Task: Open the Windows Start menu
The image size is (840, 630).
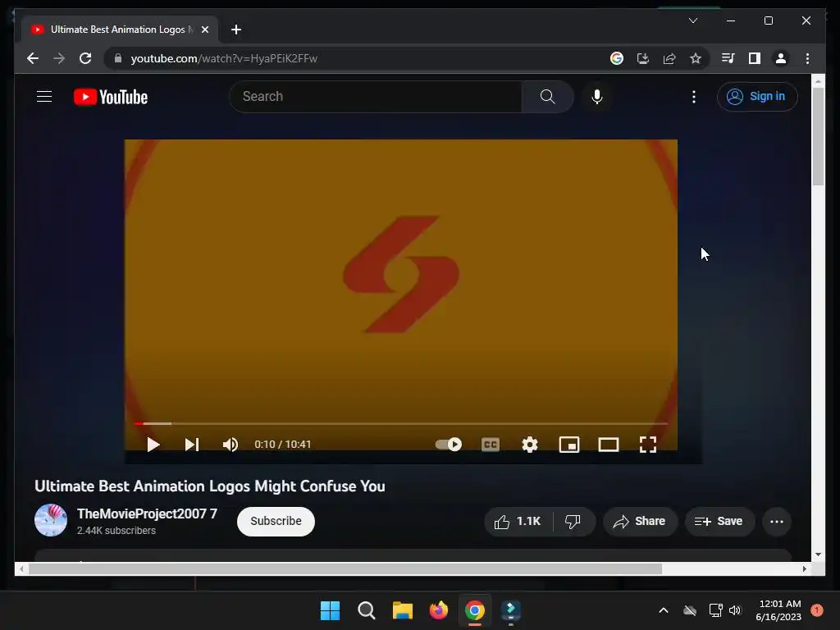Action: click(x=330, y=610)
